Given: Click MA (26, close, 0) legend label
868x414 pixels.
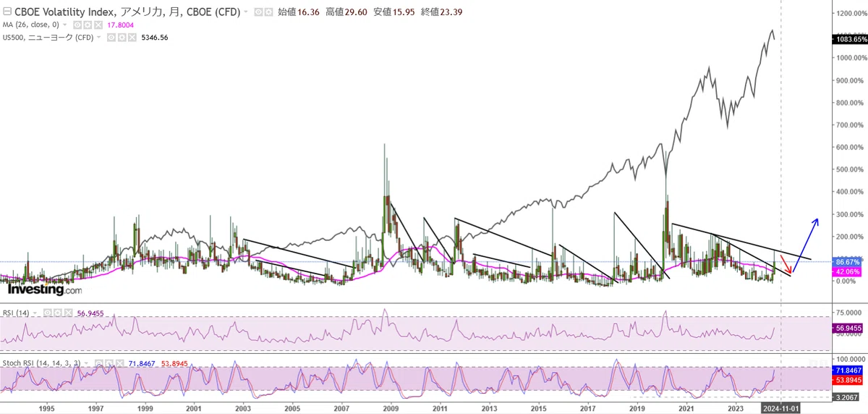Looking at the screenshot, I should [x=31, y=25].
